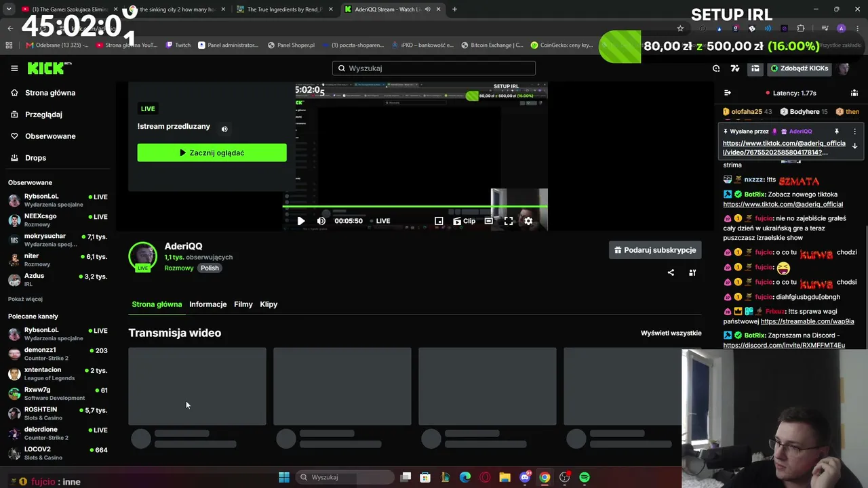The width and height of the screenshot is (868, 488).
Task: Open the Kick inventory box icon
Action: coord(755,68)
